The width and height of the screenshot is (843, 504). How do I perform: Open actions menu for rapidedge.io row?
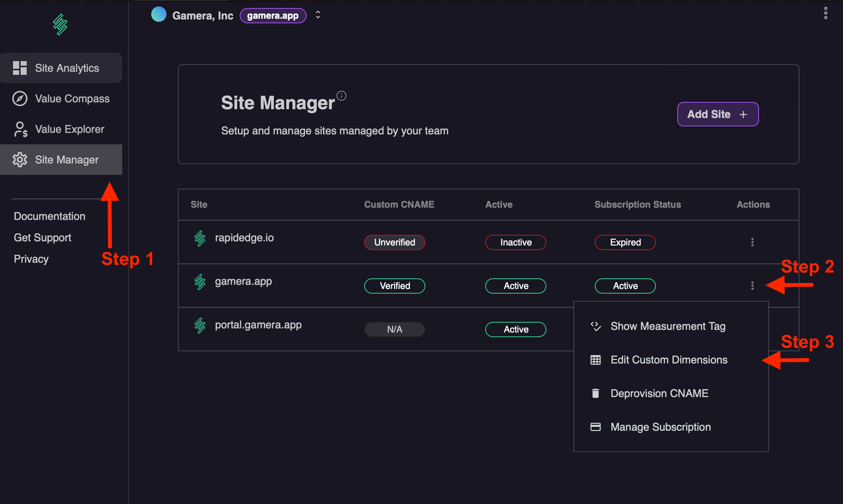752,242
